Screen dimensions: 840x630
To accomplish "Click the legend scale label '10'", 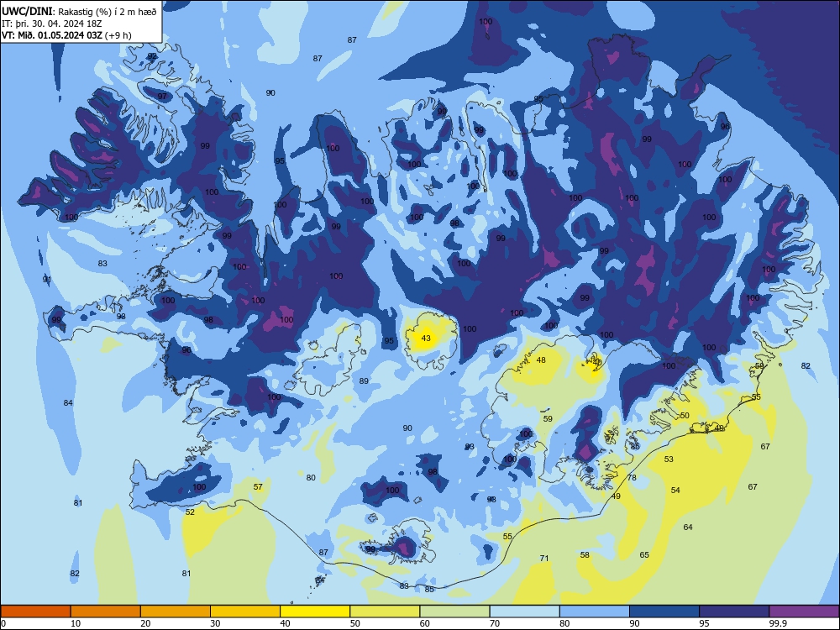I will click(x=76, y=623).
